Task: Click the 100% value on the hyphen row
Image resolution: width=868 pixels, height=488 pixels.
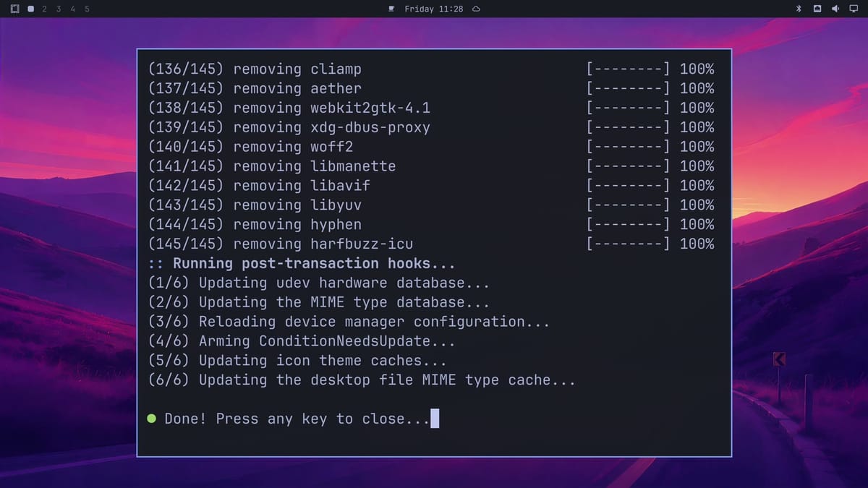Action: 697,225
